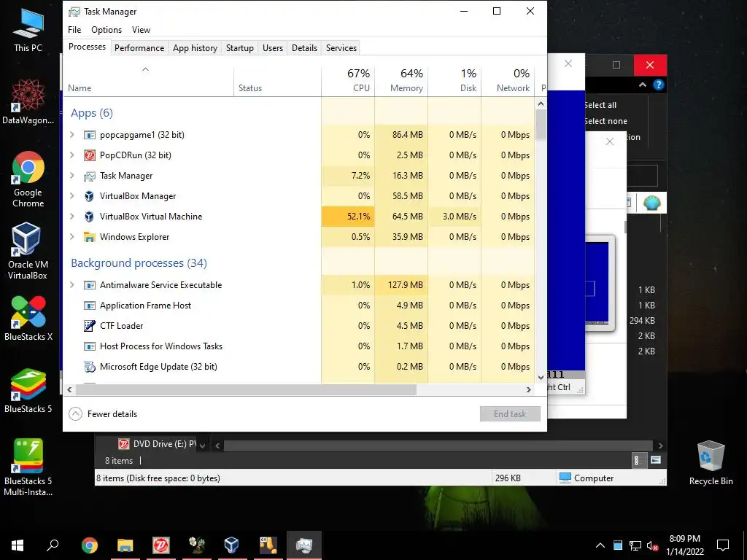Sort processes by CPU column
The image size is (747, 560).
tap(348, 80)
